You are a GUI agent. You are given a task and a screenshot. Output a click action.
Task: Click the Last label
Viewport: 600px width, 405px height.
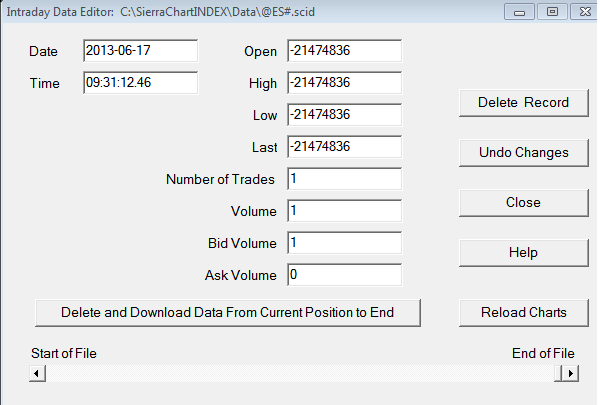264,147
